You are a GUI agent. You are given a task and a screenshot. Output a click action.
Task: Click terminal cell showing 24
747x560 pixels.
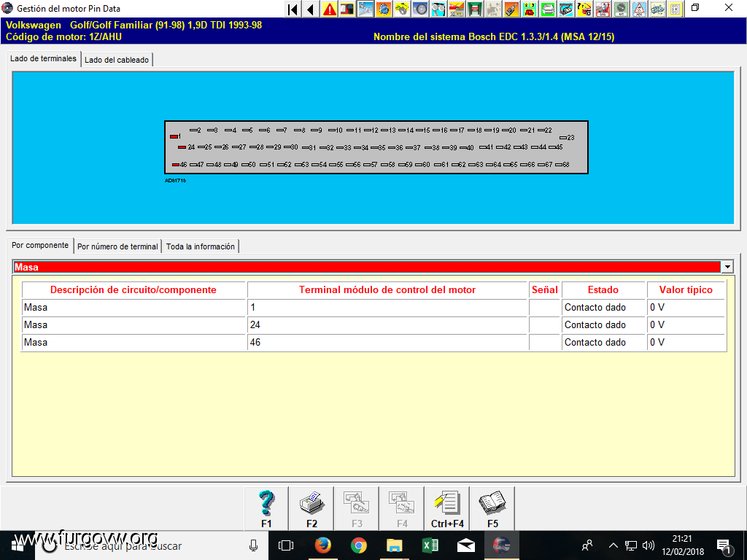387,324
